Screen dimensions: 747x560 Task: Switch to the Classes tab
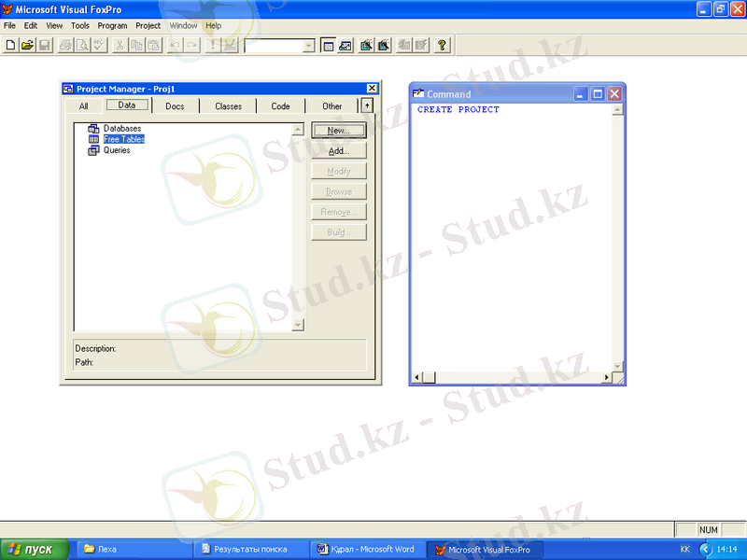coord(228,106)
